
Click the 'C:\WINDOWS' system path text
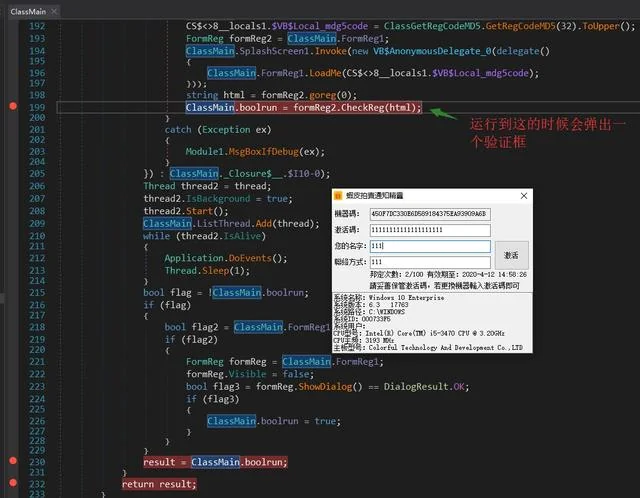tap(387, 311)
